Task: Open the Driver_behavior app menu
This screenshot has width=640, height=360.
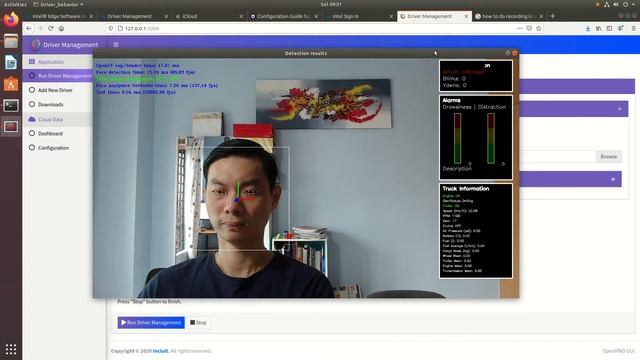Action: [58, 4]
